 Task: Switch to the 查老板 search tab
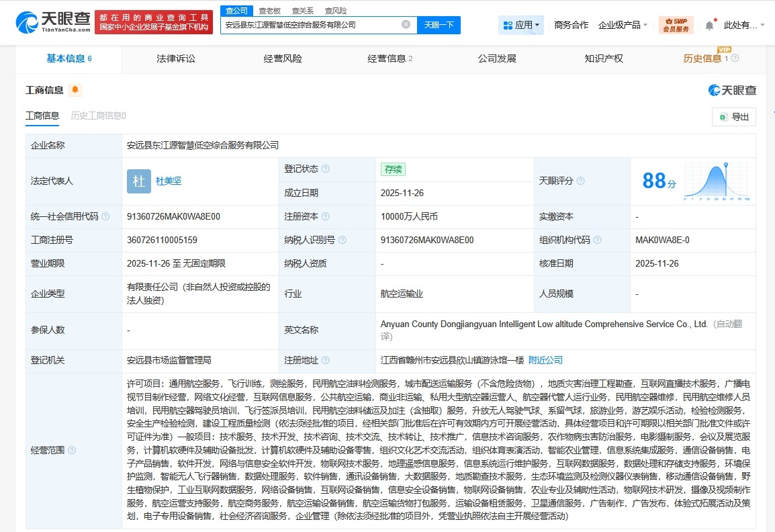(x=268, y=10)
